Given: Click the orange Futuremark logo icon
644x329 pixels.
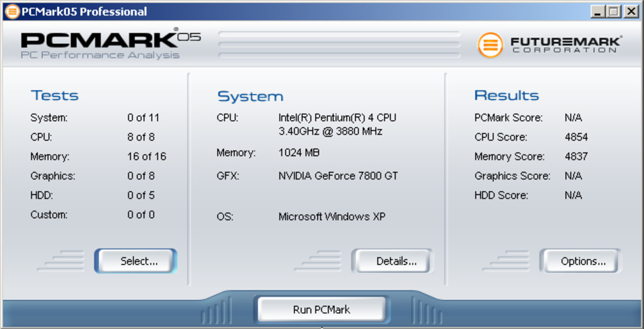Looking at the screenshot, I should coord(490,45).
